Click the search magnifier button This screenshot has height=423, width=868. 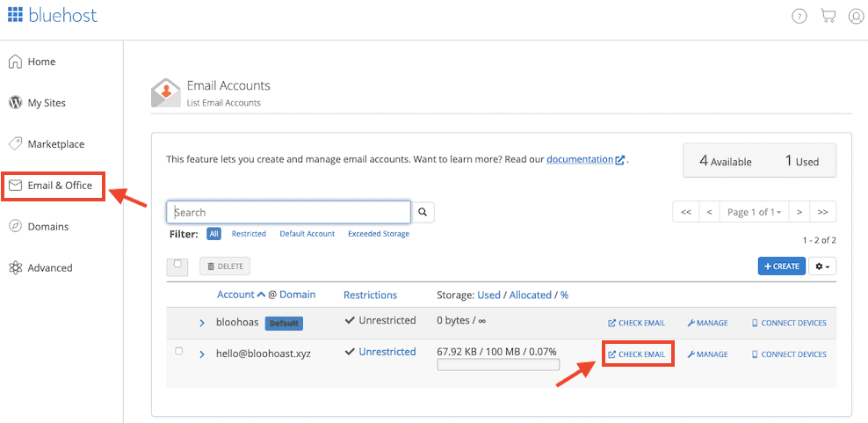[x=423, y=212]
